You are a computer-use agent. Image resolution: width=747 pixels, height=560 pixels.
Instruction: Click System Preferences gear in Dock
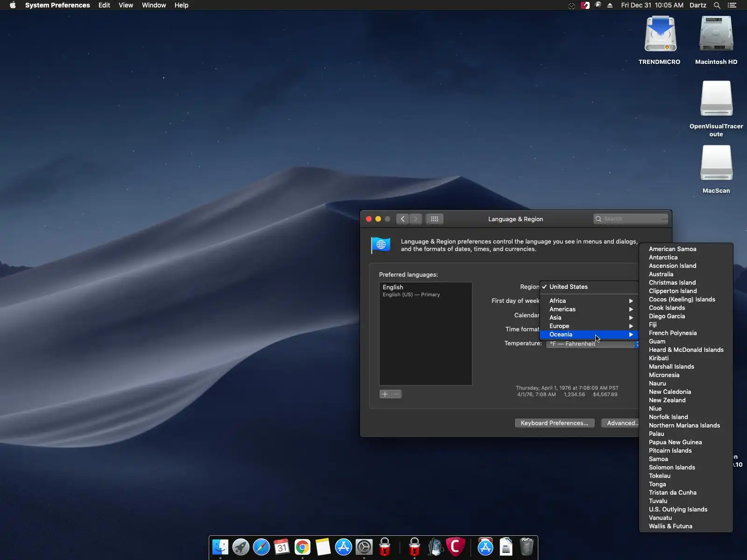point(364,547)
